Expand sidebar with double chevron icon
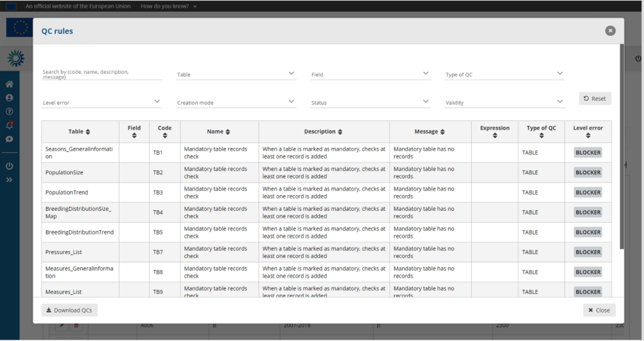The height and width of the screenshot is (341, 644). (x=9, y=180)
